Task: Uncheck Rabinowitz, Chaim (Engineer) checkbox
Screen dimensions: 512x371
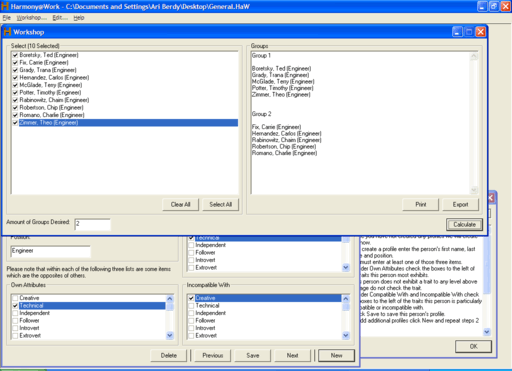Action: [15, 100]
